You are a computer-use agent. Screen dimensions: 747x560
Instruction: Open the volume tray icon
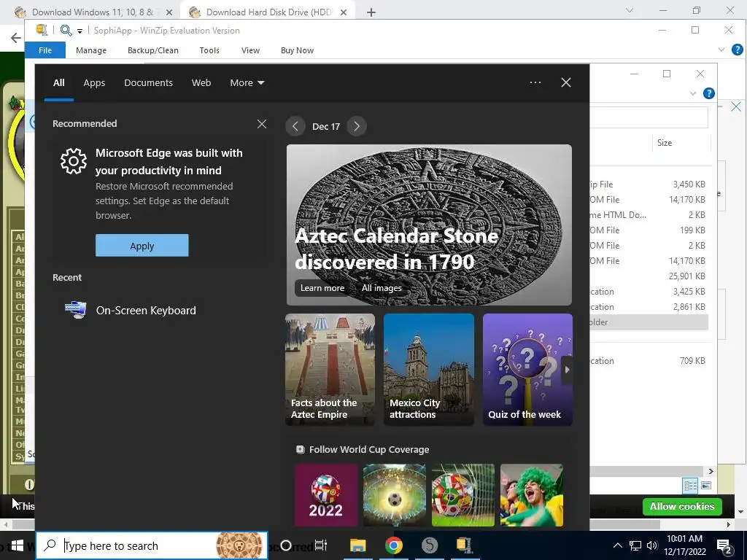[651, 545]
